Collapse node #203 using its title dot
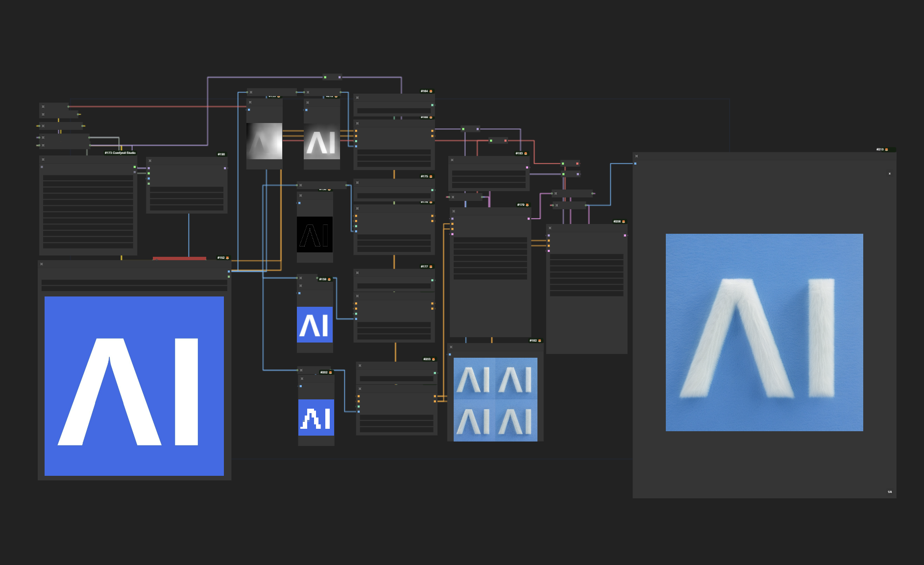 point(360,366)
